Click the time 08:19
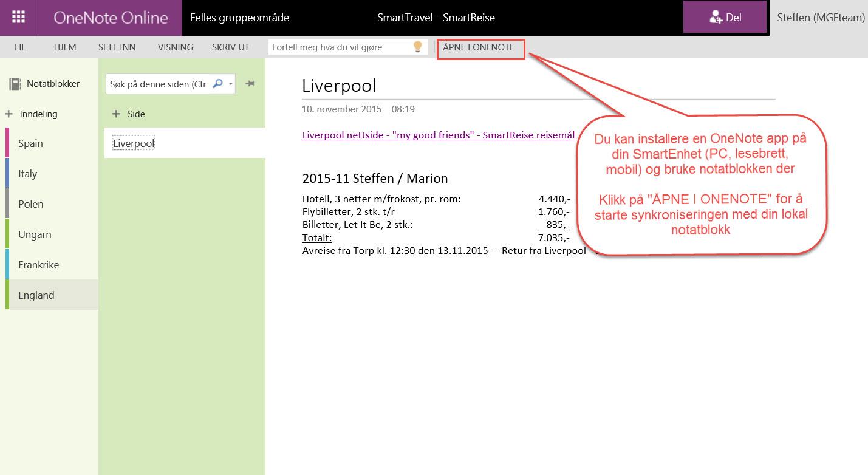This screenshot has width=868, height=475. 403,109
